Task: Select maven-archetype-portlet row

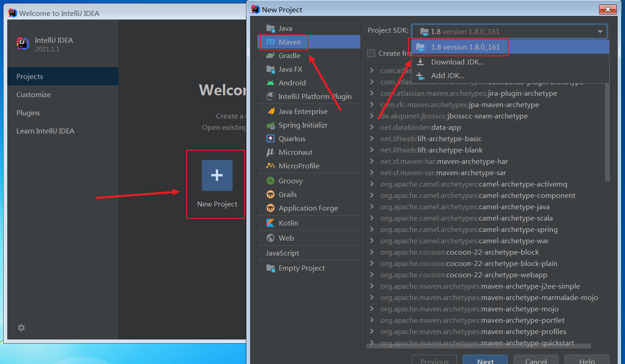Action: (486, 320)
